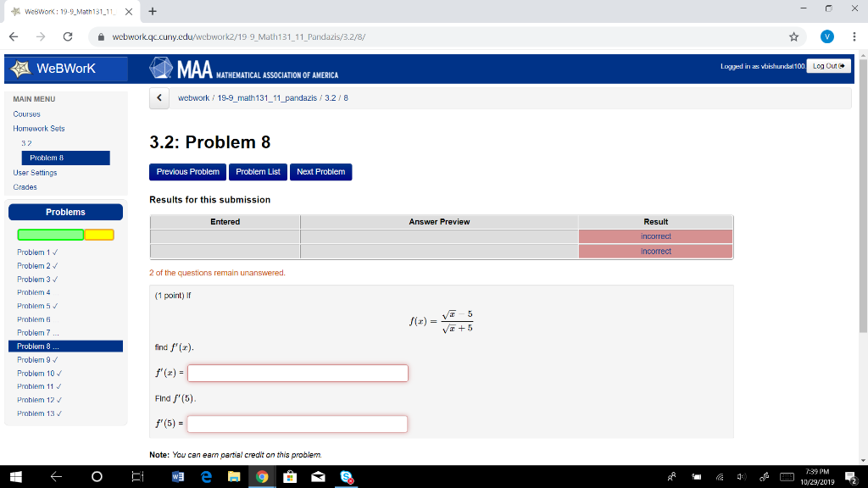Open Microsoft Edge from the taskbar
This screenshot has height=488, width=868.
pos(204,477)
